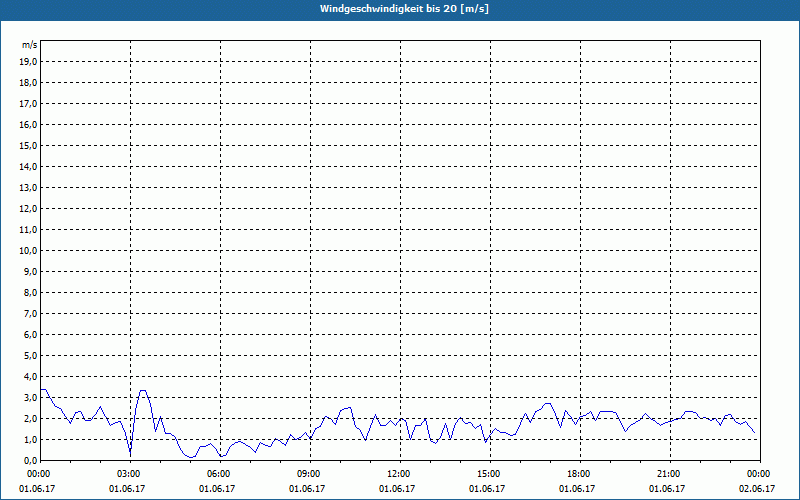Click the 03:00 time label
This screenshot has width=800, height=500.
point(131,474)
